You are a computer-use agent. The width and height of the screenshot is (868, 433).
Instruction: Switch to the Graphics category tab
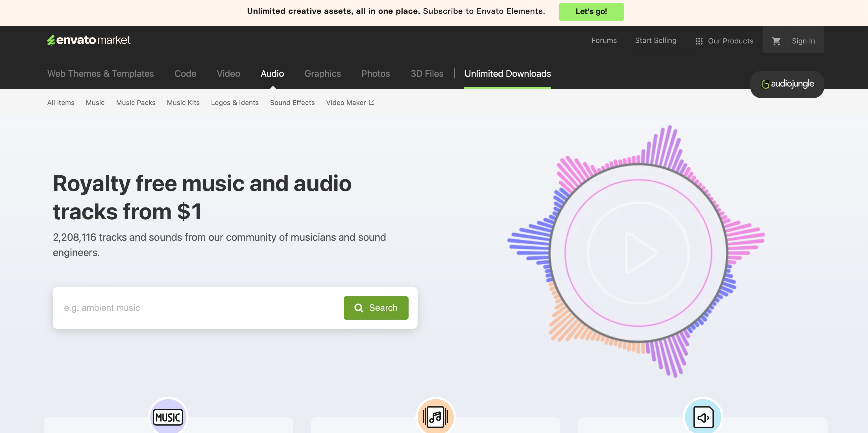click(x=322, y=73)
